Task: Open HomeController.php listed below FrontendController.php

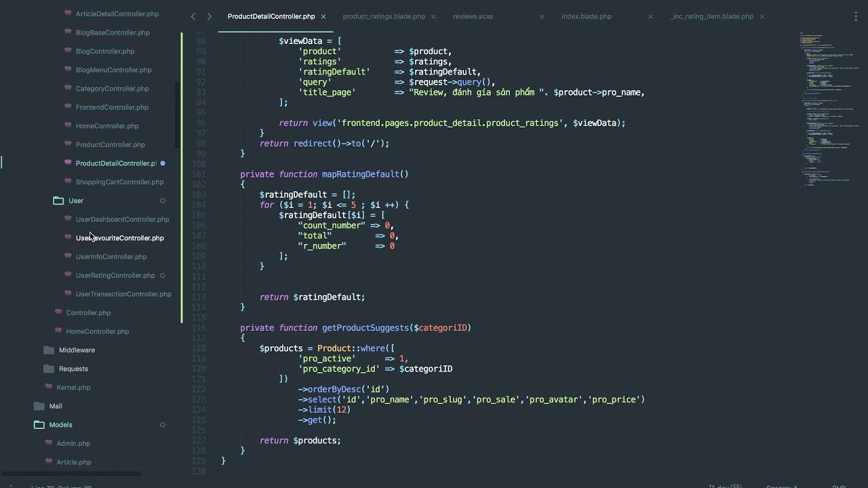Action: [107, 126]
